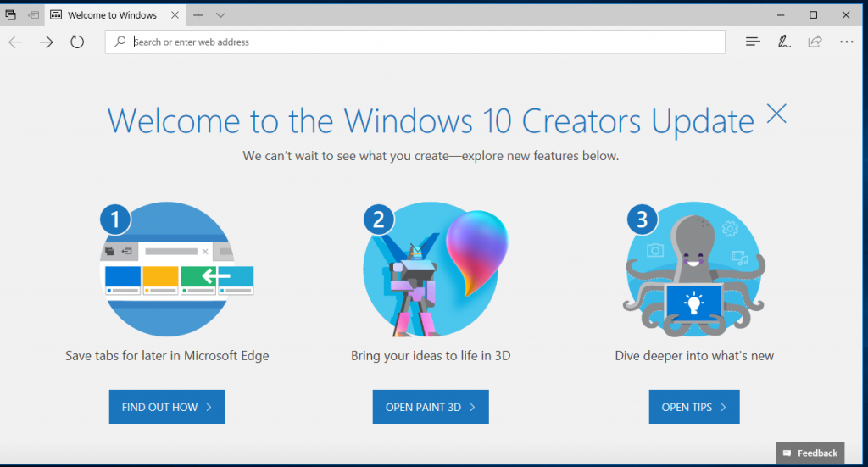Open the Hub (favorites, history) icon
The image size is (868, 467).
[x=753, y=42]
